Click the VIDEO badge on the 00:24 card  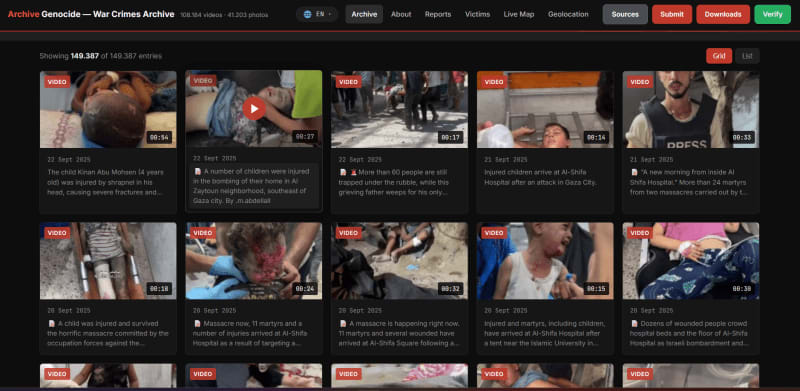(203, 233)
